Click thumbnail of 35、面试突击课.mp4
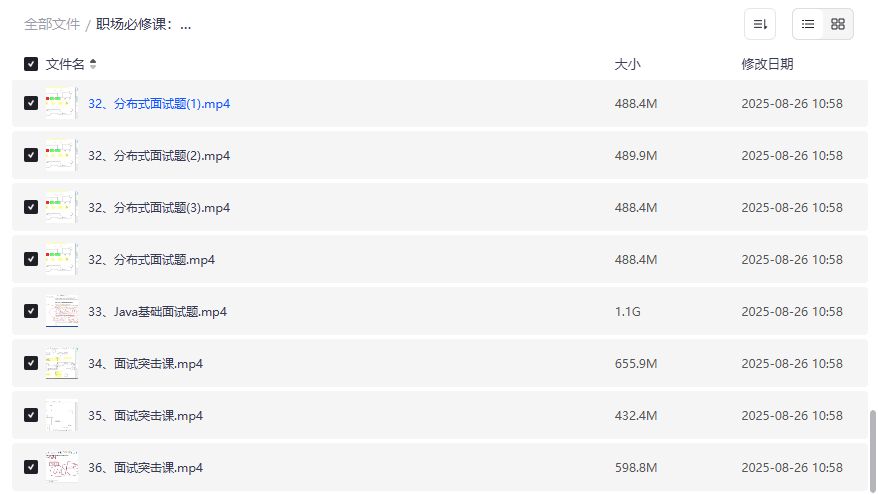The image size is (878, 495). click(x=61, y=415)
